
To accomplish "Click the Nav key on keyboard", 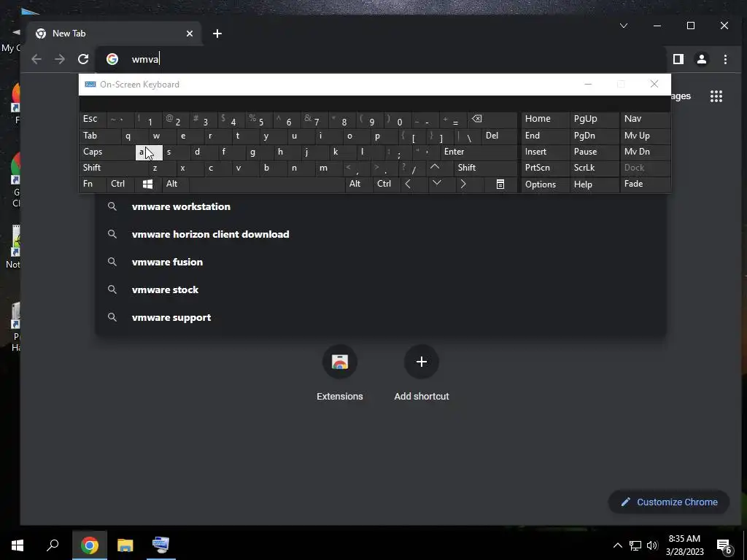I will pos(645,119).
